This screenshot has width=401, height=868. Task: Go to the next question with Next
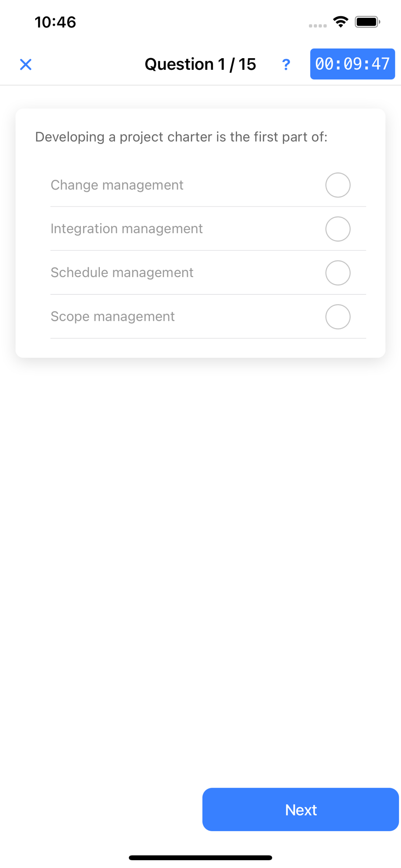point(300,809)
